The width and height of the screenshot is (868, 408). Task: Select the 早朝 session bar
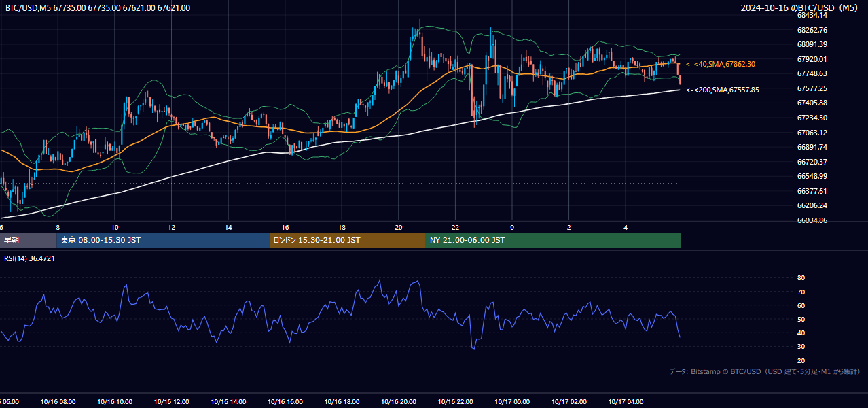(29, 240)
